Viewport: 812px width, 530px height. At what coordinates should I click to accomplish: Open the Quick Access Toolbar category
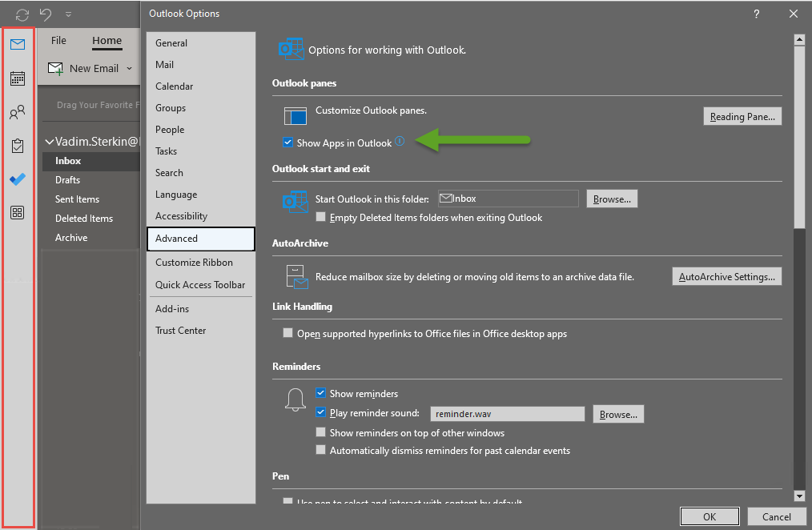[201, 285]
